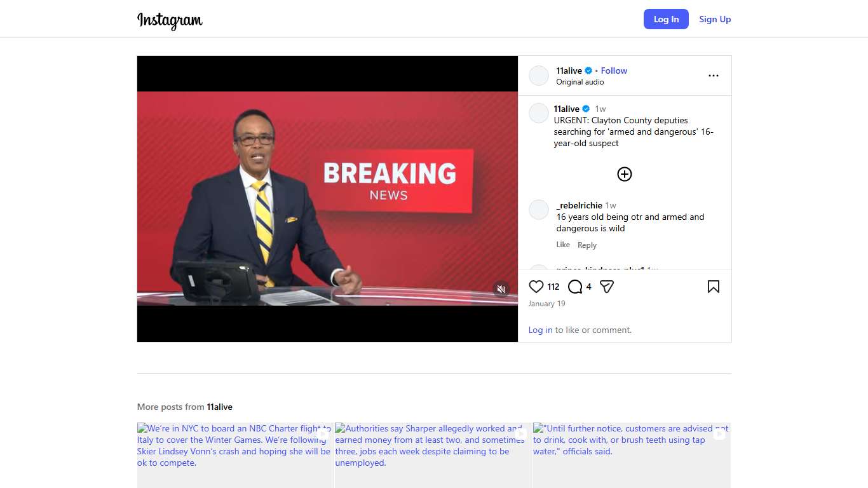Open the Original audio link

click(x=580, y=82)
